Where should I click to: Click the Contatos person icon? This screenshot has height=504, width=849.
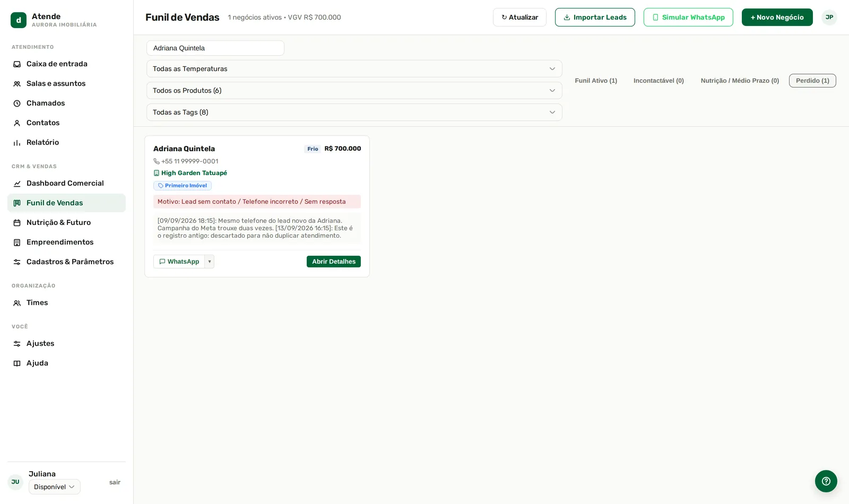[x=17, y=123]
